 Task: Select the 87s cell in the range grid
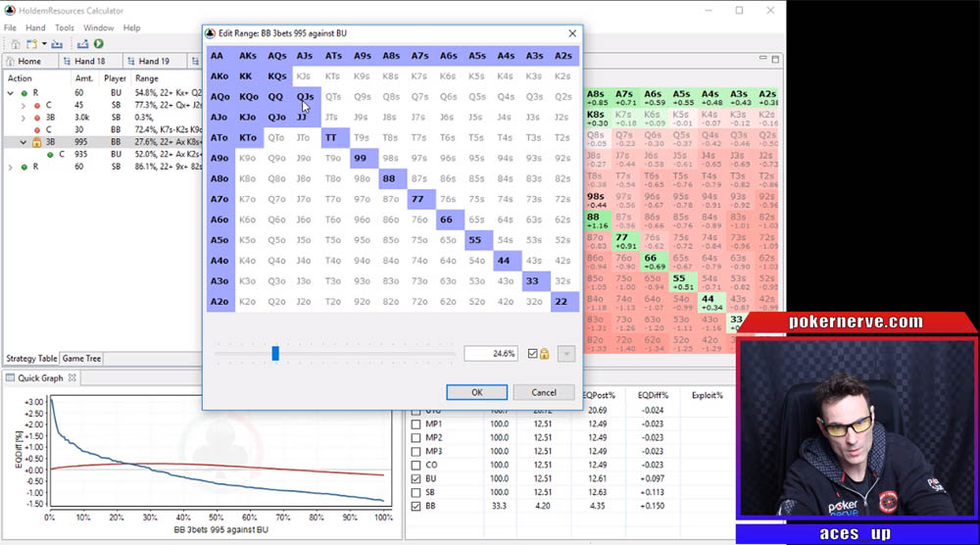pos(419,178)
